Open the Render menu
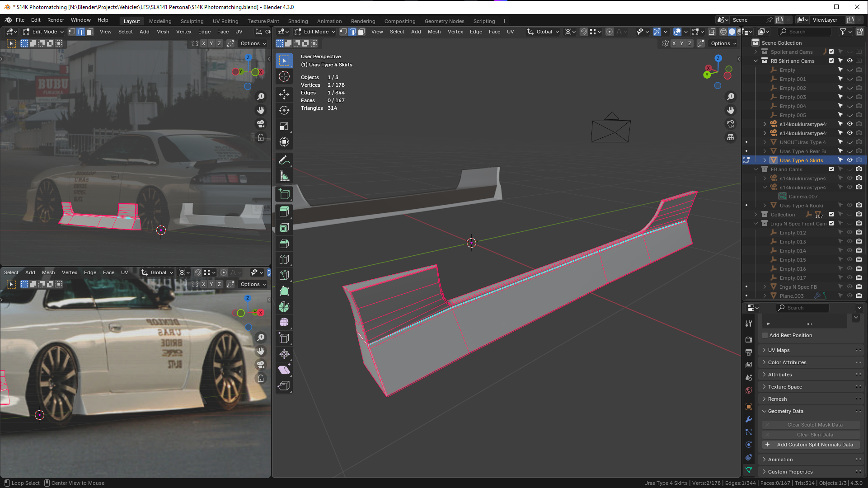The width and height of the screenshot is (868, 488). [56, 20]
